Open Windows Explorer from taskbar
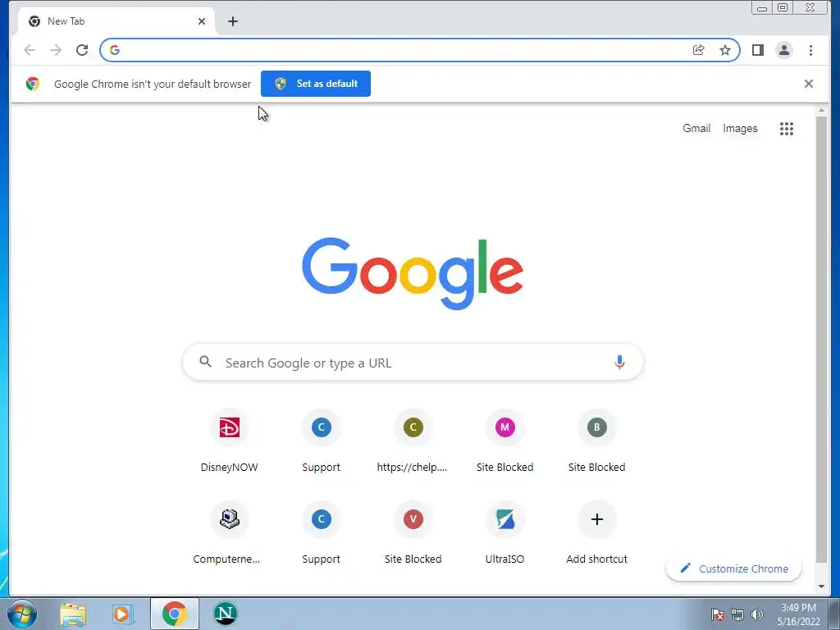Viewport: 840px width, 630px height. click(73, 614)
